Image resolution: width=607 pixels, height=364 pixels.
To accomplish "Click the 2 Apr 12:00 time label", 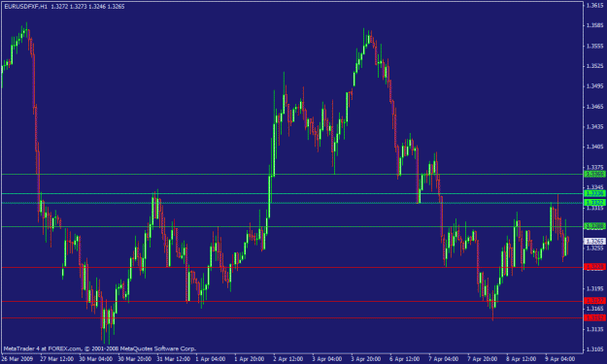I will [288, 359].
